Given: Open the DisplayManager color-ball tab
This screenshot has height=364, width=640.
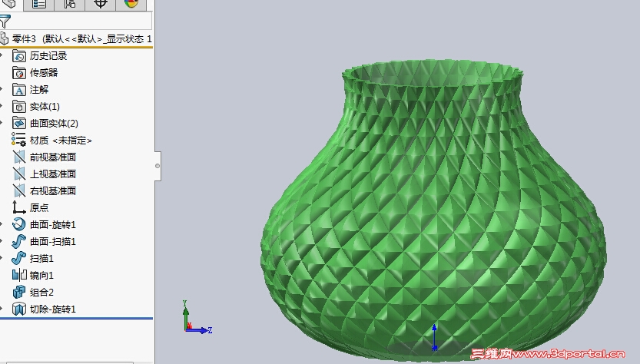Looking at the screenshot, I should pyautogui.click(x=131, y=4).
